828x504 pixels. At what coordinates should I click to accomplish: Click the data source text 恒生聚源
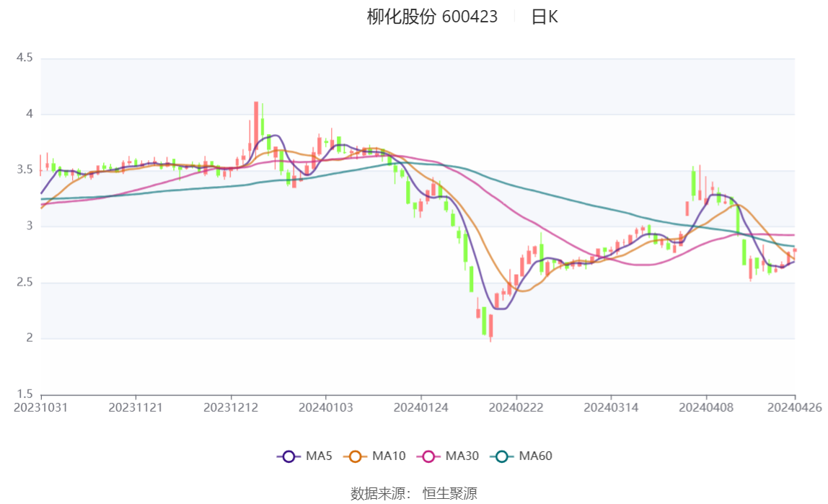coord(450,494)
